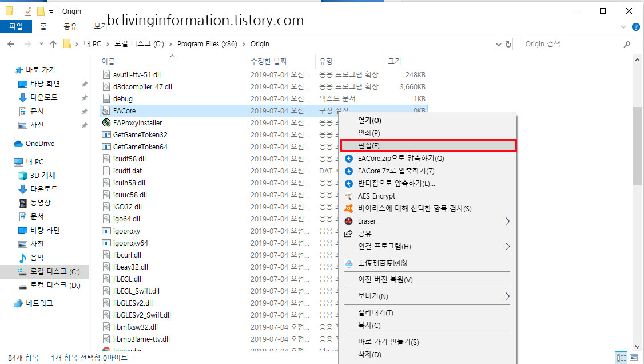This screenshot has width=644, height=364.
Task: Select 로컬 디스크 (D:) drive
Action: tap(55, 285)
